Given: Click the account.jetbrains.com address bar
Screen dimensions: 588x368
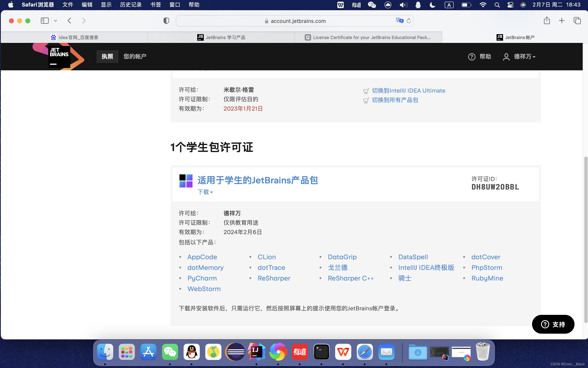Looking at the screenshot, I should 295,21.
